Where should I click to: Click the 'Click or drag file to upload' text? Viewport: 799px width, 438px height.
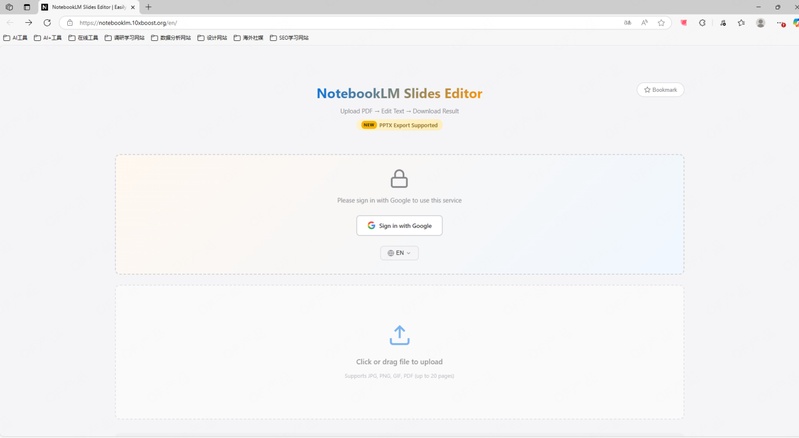click(400, 362)
